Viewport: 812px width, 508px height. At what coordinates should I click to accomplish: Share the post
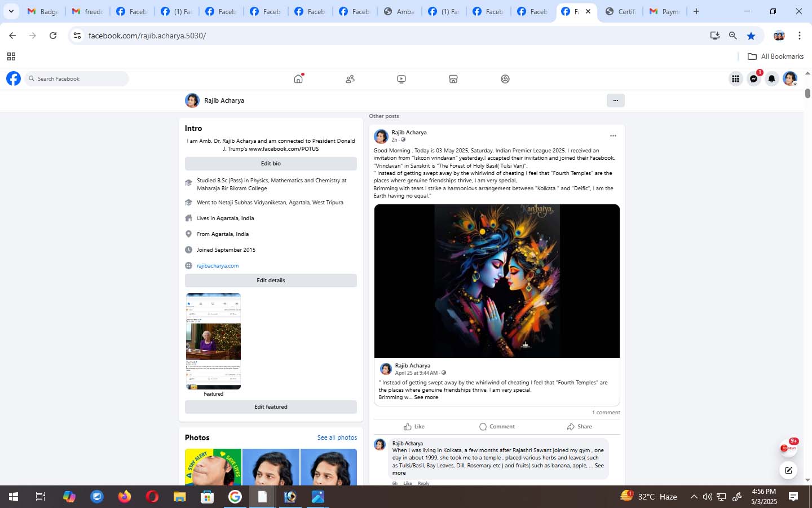click(x=579, y=427)
